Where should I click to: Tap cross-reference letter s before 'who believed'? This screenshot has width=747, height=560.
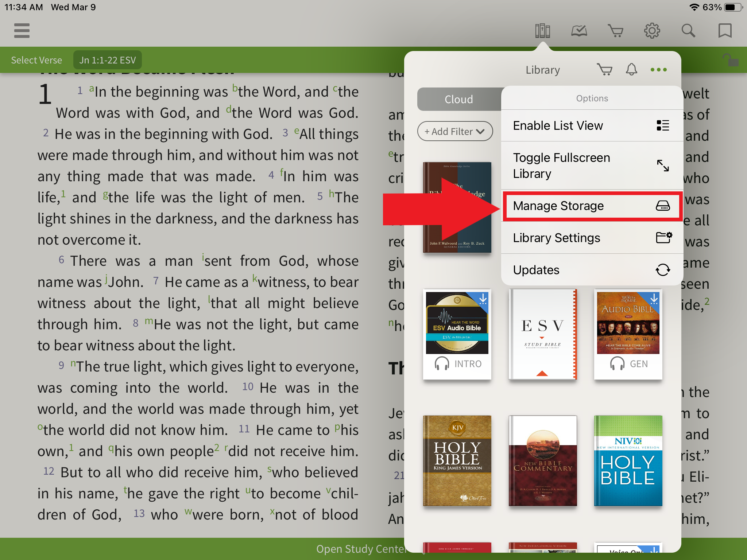[269, 469]
